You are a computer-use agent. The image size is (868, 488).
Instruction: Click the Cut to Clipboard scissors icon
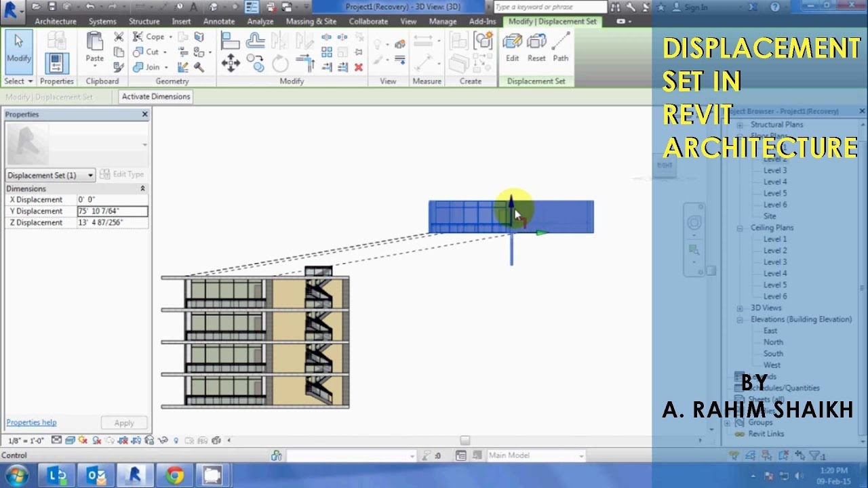119,37
